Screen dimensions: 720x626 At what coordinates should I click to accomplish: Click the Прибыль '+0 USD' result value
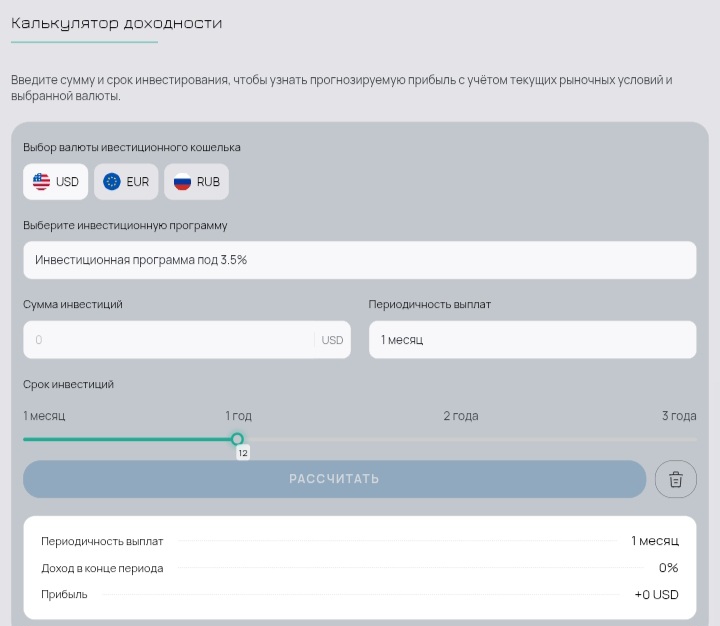[x=656, y=595]
